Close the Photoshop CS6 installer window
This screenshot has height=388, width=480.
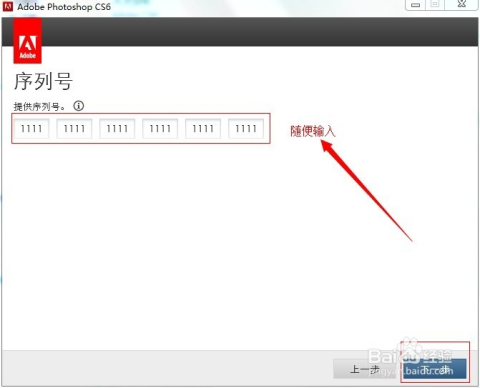462,4
